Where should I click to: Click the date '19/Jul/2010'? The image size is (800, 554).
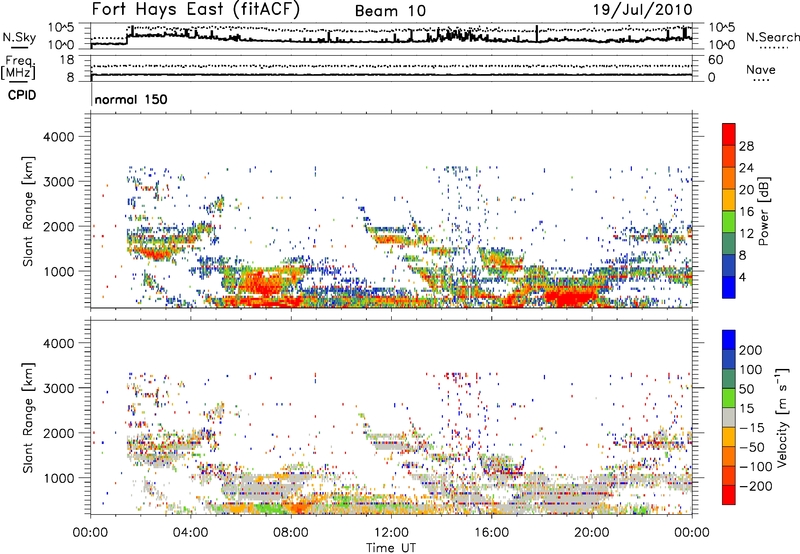pyautogui.click(x=642, y=10)
